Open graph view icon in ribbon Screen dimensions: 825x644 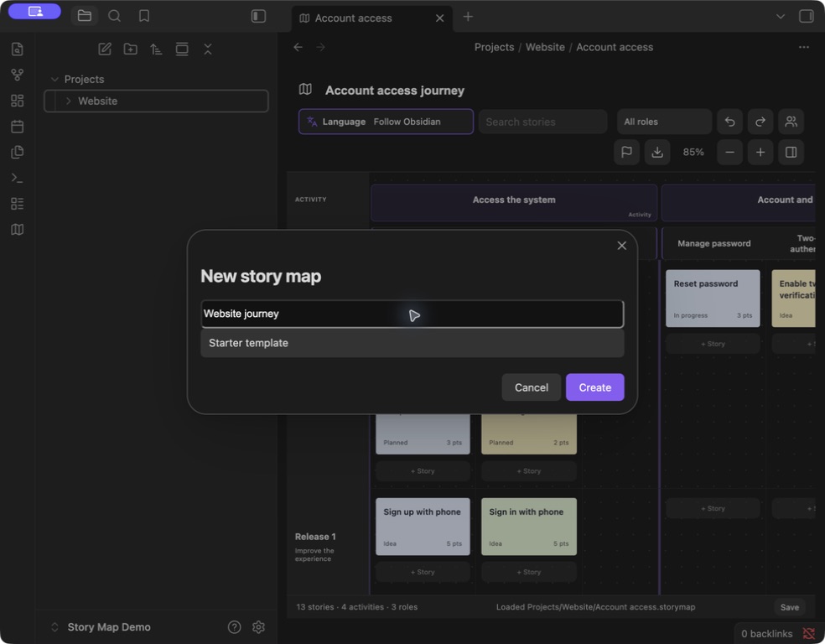18,75
